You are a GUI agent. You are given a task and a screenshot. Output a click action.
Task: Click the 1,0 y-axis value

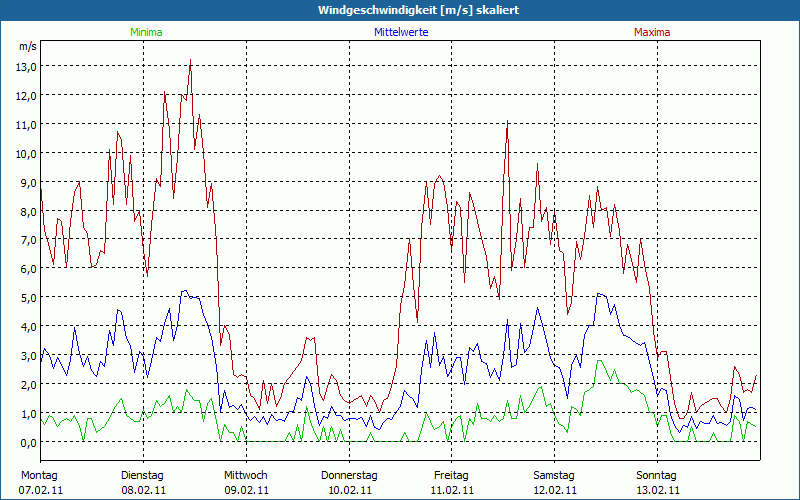[x=28, y=413]
